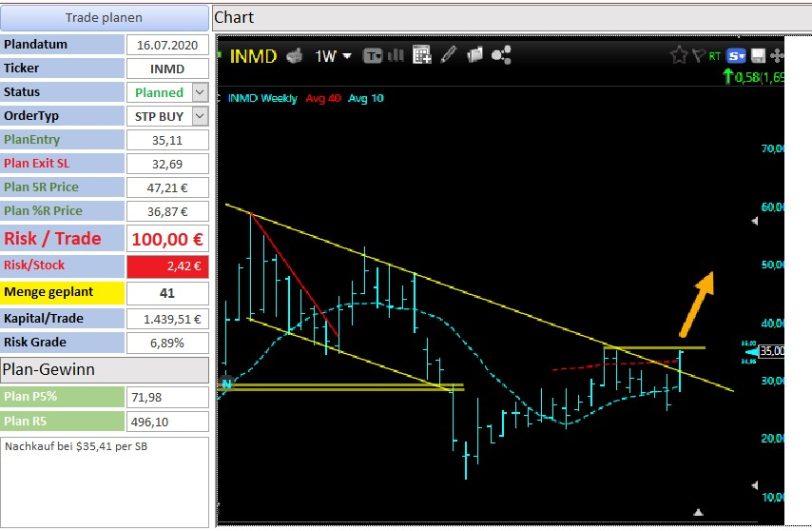
Task: Save chart with floppy disk icon
Action: click(758, 55)
